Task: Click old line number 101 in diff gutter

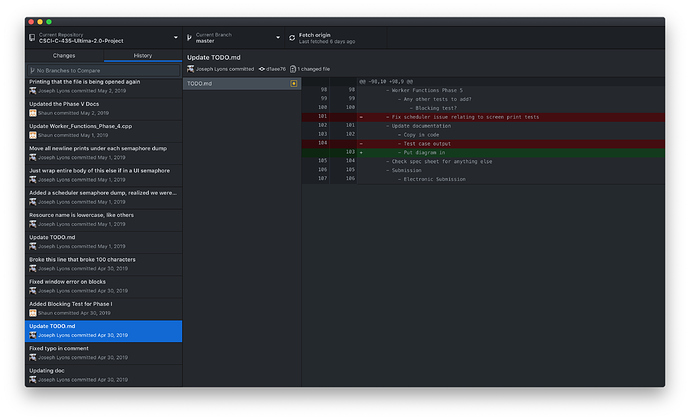Action: tap(323, 117)
